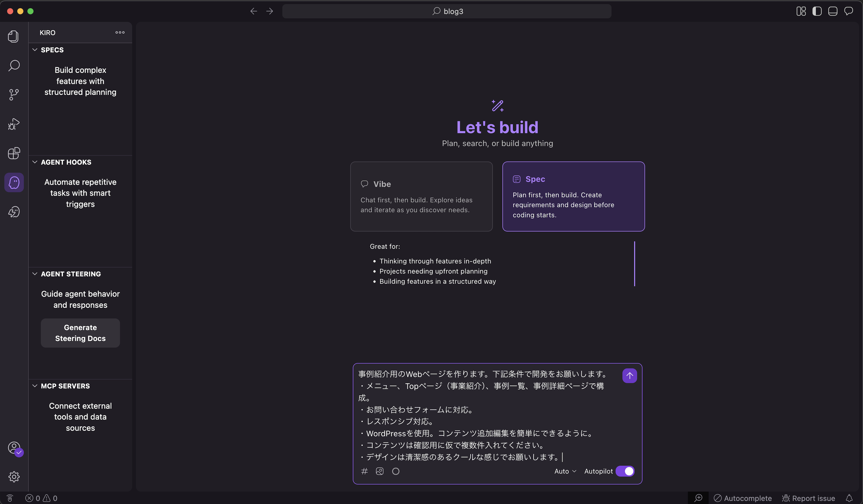This screenshot has height=504, width=863.
Task: Select the Spec mode card
Action: pyautogui.click(x=573, y=197)
